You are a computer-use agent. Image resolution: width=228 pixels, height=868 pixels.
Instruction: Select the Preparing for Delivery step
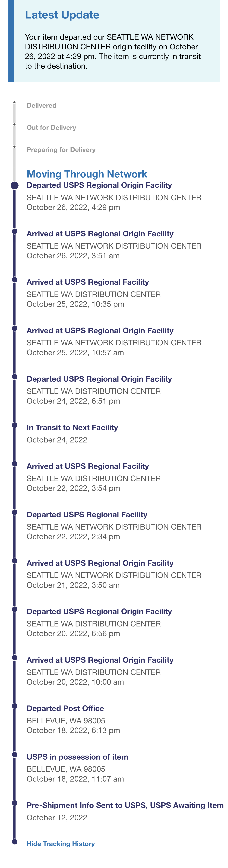click(61, 150)
